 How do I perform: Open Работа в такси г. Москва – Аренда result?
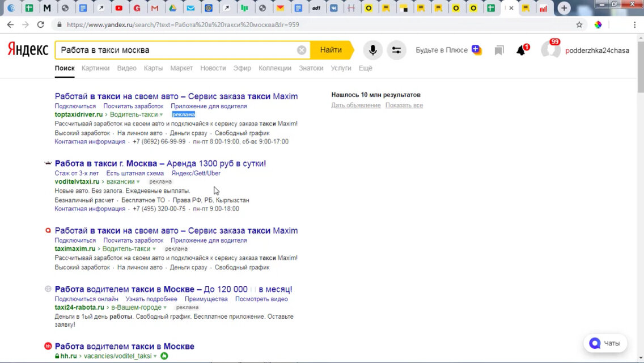point(160,163)
